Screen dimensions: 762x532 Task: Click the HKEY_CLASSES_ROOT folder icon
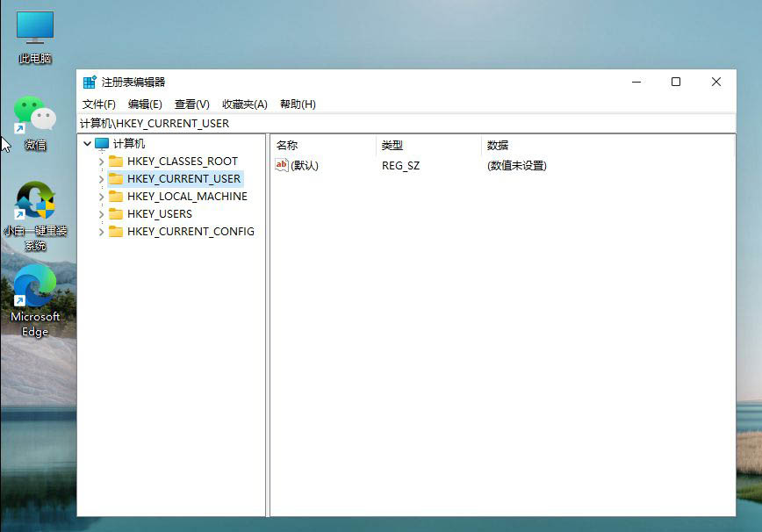pos(117,161)
